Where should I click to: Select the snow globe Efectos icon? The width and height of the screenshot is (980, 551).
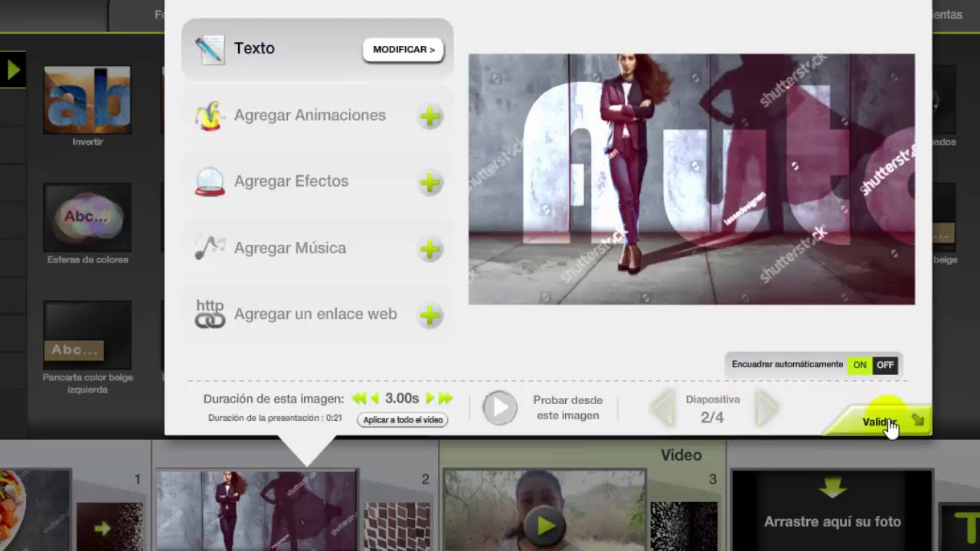pyautogui.click(x=210, y=182)
